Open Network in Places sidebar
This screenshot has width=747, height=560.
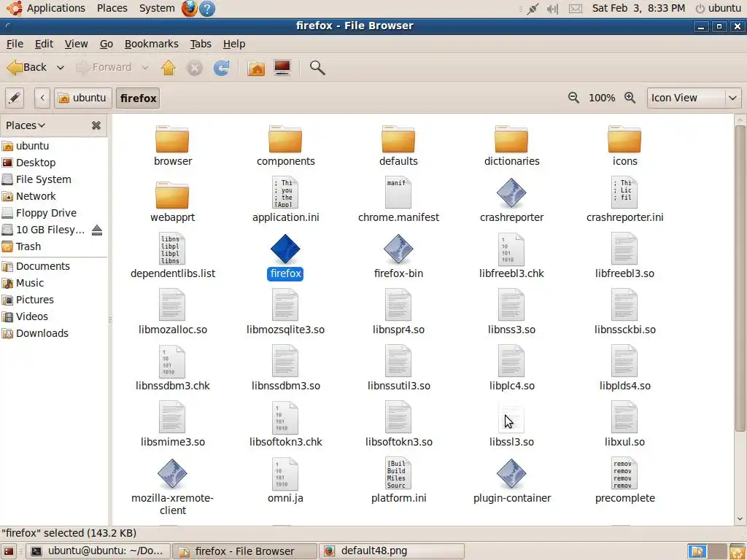(36, 196)
